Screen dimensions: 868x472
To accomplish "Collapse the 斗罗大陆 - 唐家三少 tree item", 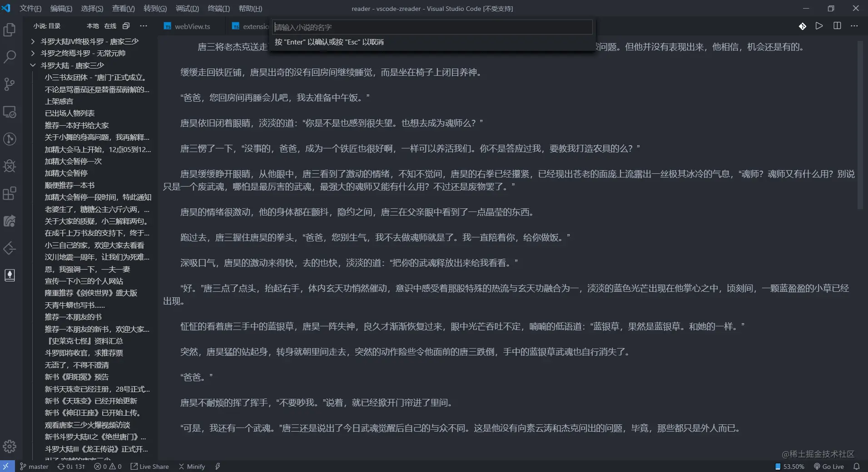I will pyautogui.click(x=32, y=65).
